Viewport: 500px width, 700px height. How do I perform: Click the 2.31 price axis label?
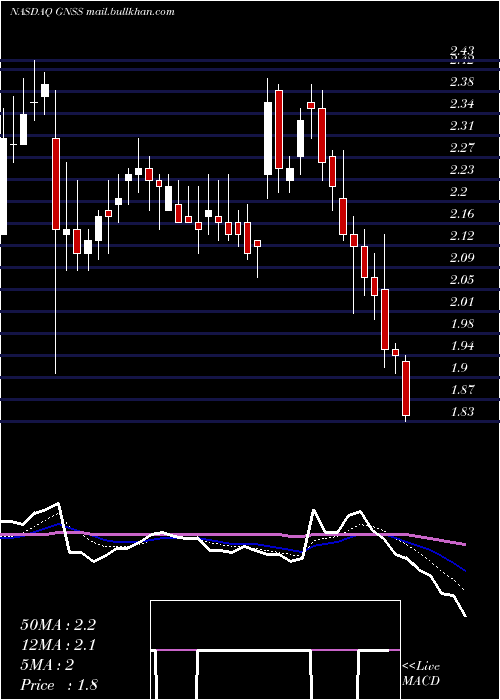tap(462, 126)
